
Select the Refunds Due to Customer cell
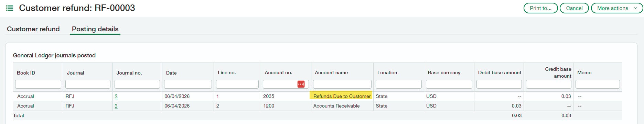[x=342, y=96]
